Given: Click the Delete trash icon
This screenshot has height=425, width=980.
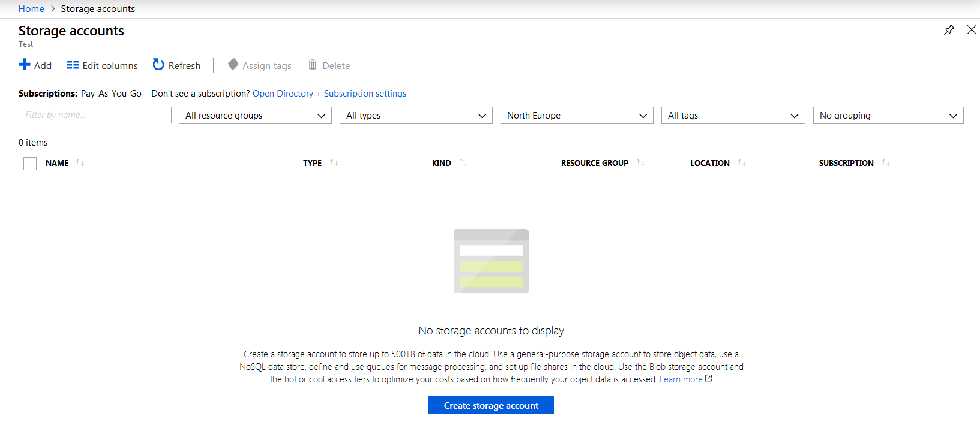Looking at the screenshot, I should click(313, 65).
